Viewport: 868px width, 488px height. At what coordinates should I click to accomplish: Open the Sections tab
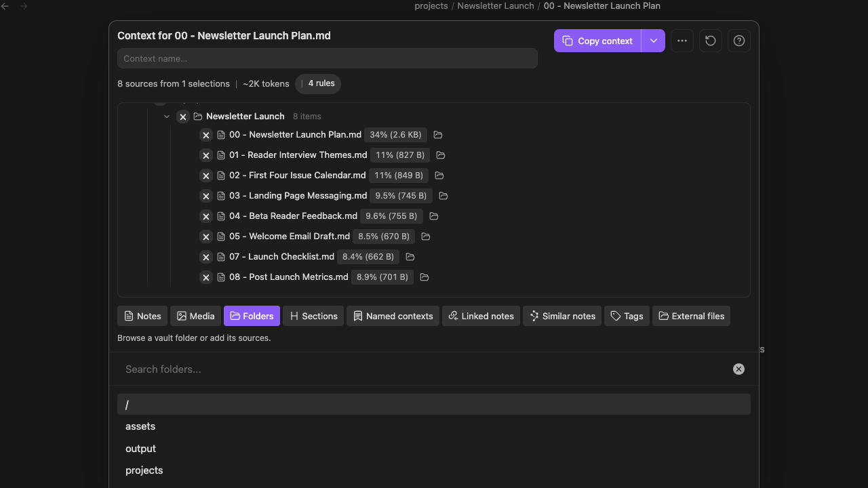pyautogui.click(x=313, y=316)
